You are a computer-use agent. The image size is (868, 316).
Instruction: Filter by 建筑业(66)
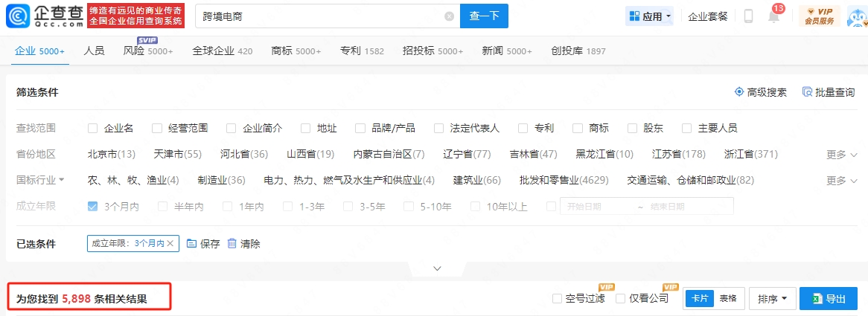point(476,180)
